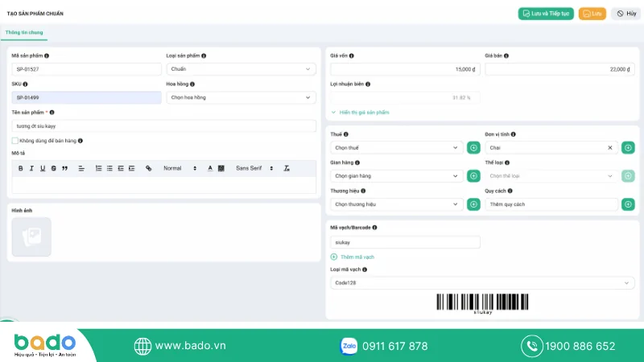Open Chọn thuế dropdown
The image size is (644, 362).
(x=396, y=148)
